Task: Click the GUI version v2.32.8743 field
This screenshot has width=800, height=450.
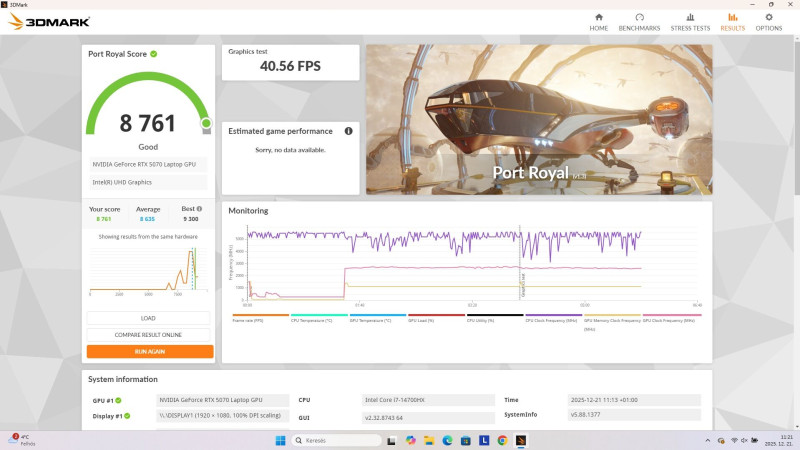Action: 428,417
